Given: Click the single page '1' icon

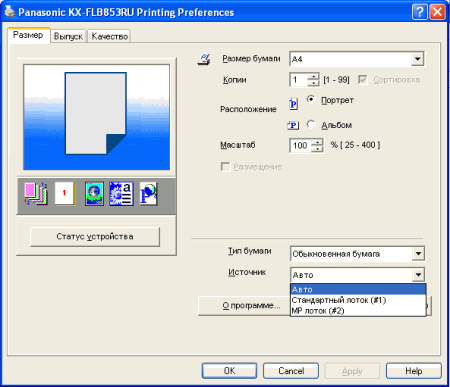Looking at the screenshot, I should click(x=65, y=194).
